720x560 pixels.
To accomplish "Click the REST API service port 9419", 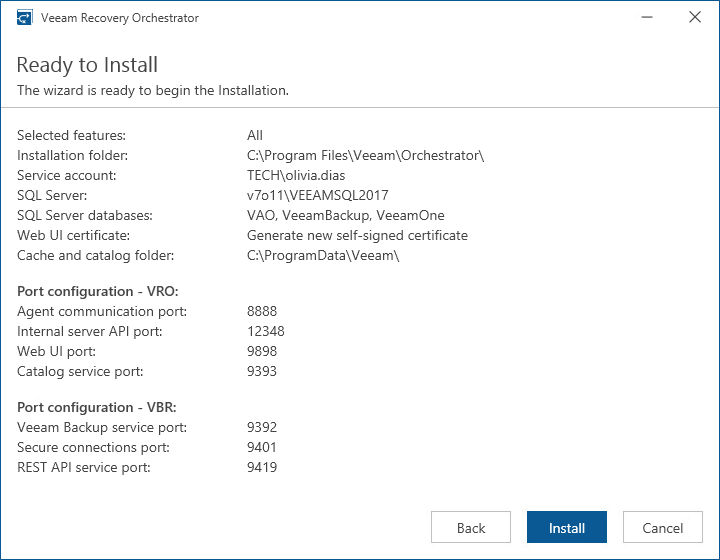I will pyautogui.click(x=262, y=467).
